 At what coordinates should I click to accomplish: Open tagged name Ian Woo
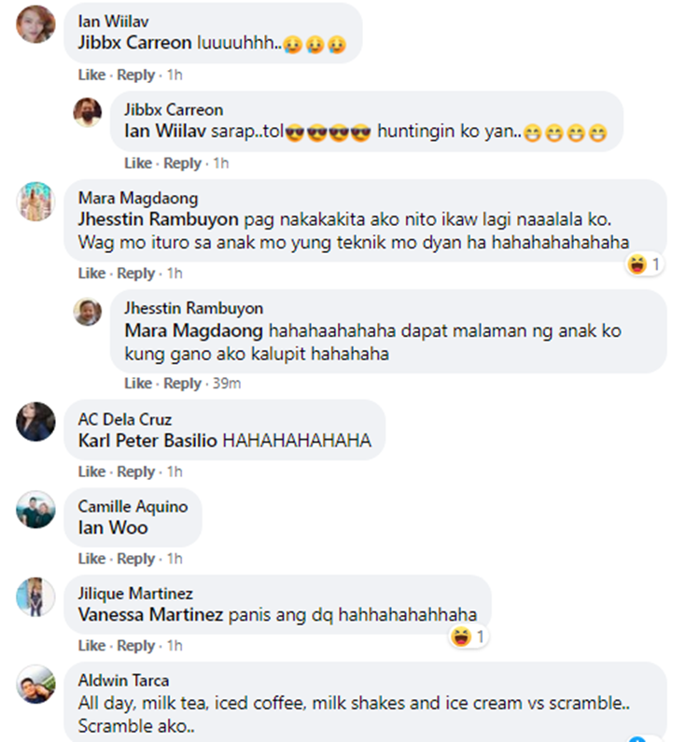(113, 527)
